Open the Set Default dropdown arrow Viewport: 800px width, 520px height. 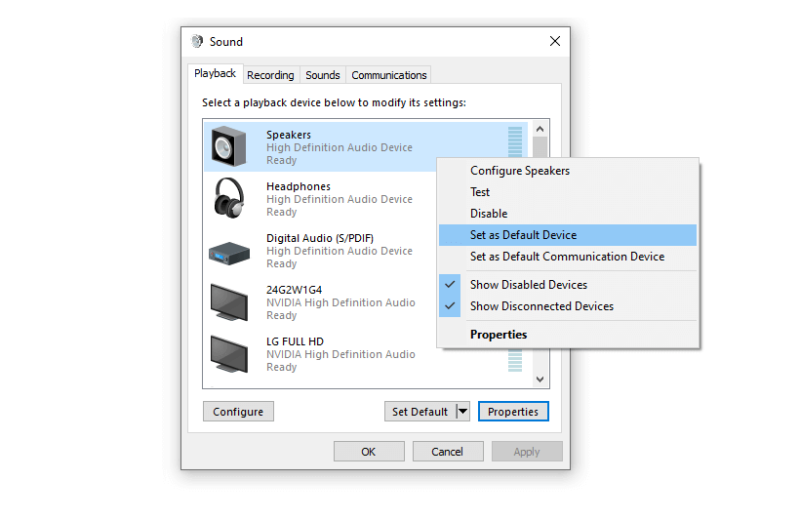tap(462, 411)
